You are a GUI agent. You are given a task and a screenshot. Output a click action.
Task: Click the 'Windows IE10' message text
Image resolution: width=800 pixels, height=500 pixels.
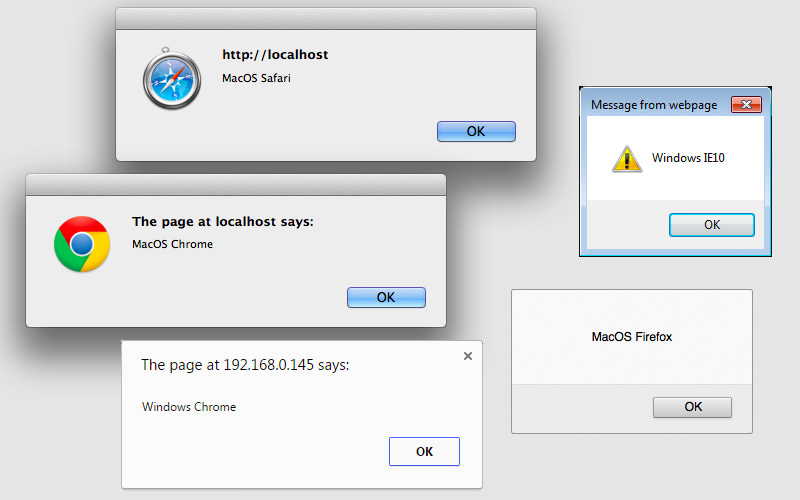tap(686, 158)
